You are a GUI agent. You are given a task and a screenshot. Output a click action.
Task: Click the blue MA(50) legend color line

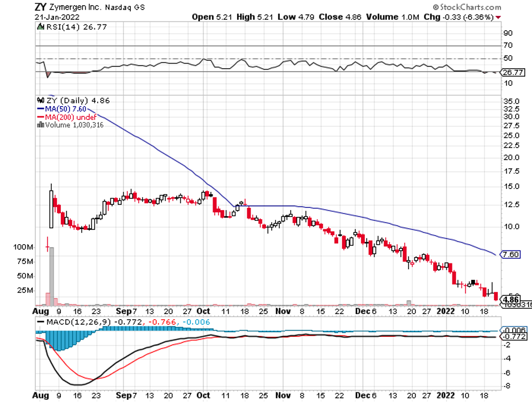click(x=40, y=109)
